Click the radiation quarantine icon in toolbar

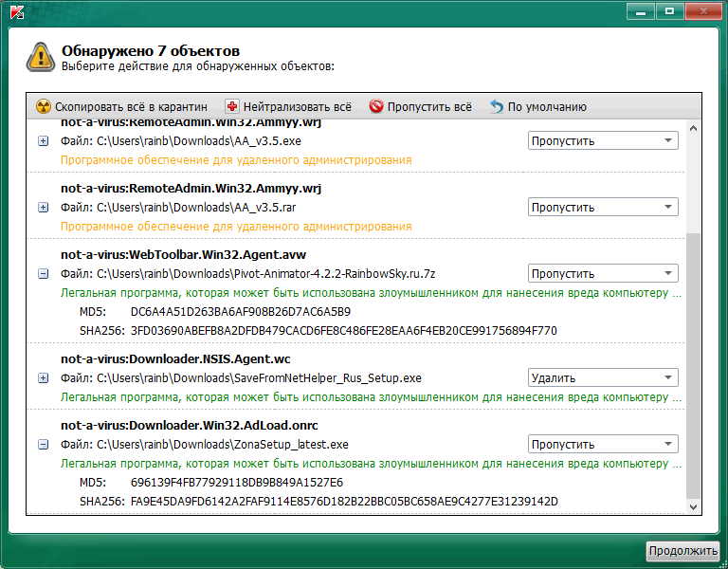(44, 106)
